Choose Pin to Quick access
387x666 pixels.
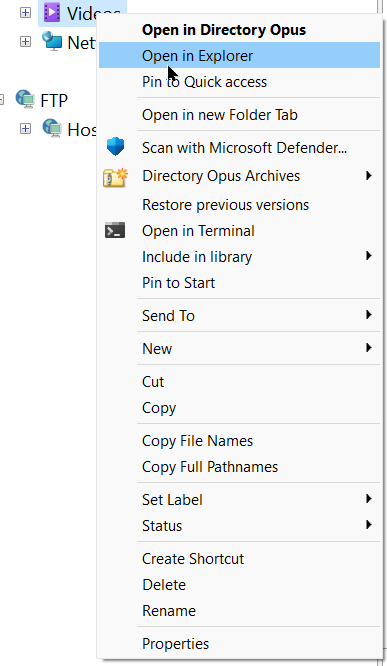tap(240, 82)
